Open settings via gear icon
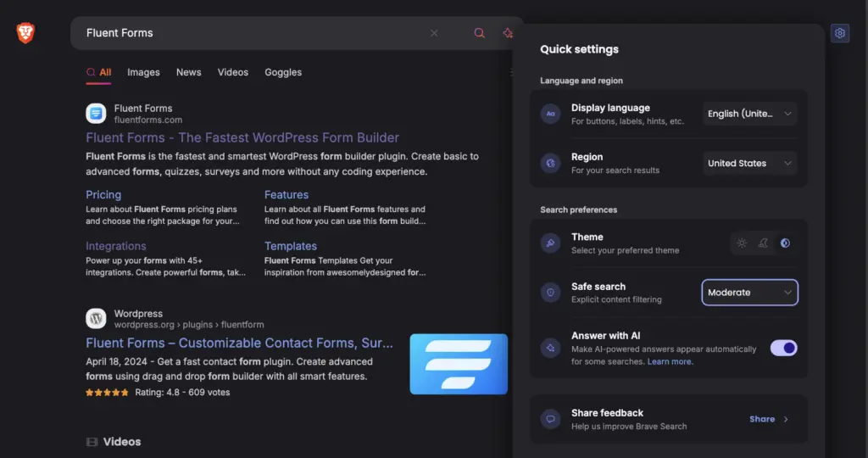Screen dimensions: 868x458 coord(840,33)
